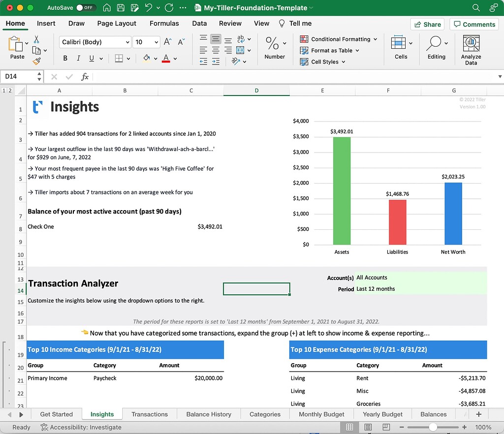The height and width of the screenshot is (434, 504).
Task: Click the Borders icon
Action: click(x=117, y=58)
